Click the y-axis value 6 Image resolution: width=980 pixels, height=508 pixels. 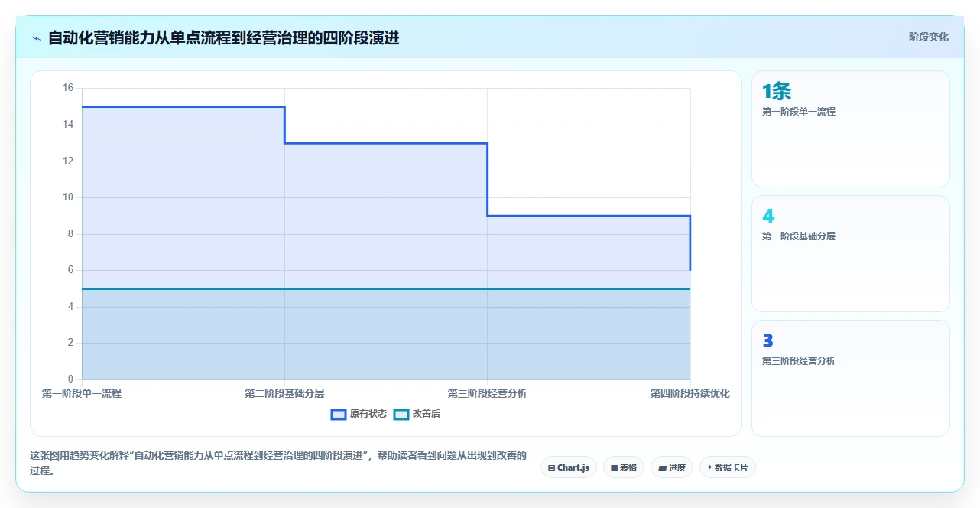(70, 270)
